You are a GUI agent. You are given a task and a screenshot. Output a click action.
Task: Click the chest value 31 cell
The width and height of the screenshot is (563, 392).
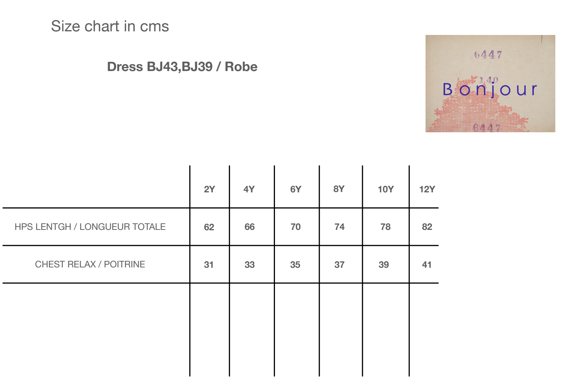click(209, 264)
